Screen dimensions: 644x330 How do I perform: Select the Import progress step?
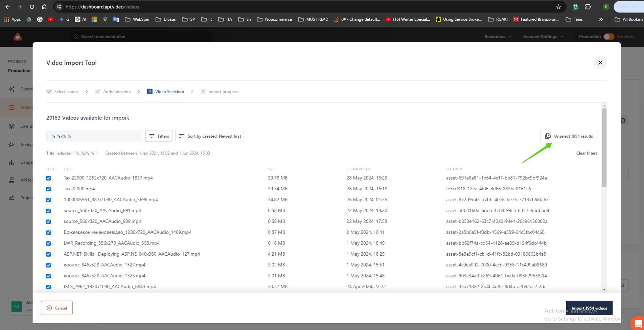coord(219,91)
